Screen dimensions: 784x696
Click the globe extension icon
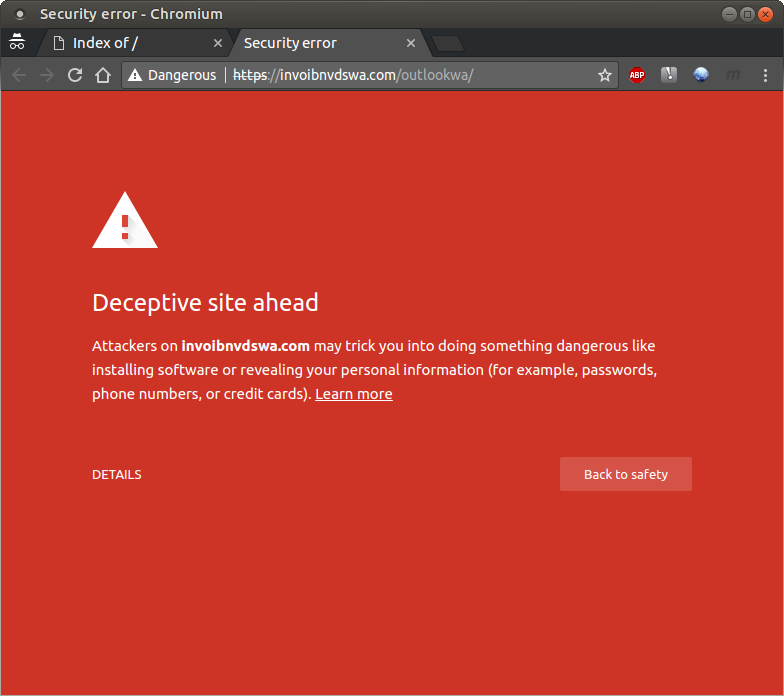[701, 75]
